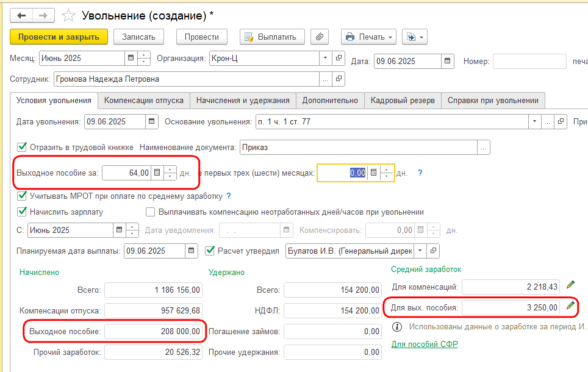
Task: Uncheck Отразить в трудовой книжке
Action: pos(22,146)
